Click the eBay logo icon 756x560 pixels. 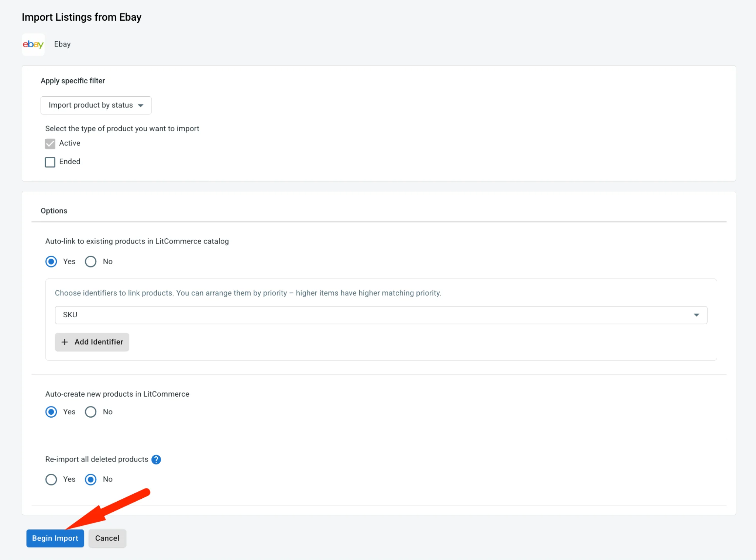[33, 44]
